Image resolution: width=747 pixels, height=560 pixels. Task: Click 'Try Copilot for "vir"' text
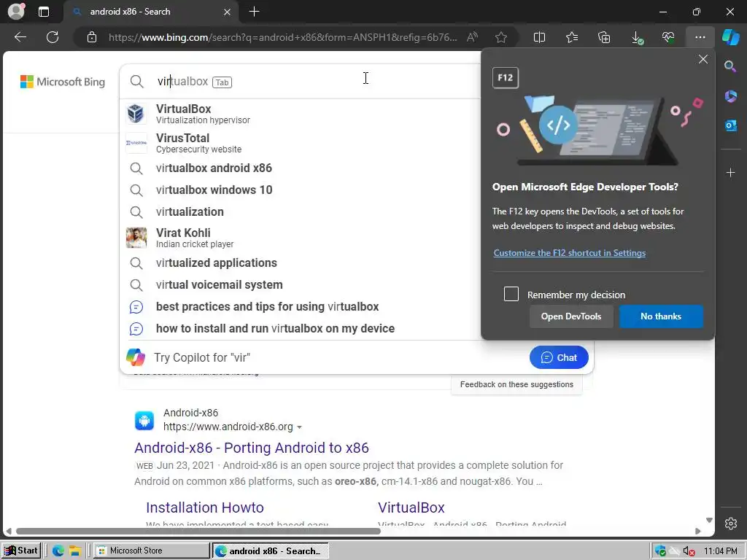202,357
